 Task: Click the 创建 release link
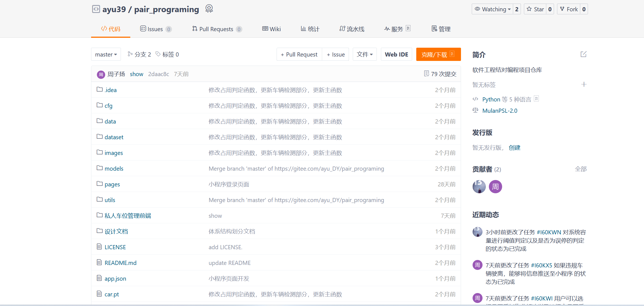(514, 147)
